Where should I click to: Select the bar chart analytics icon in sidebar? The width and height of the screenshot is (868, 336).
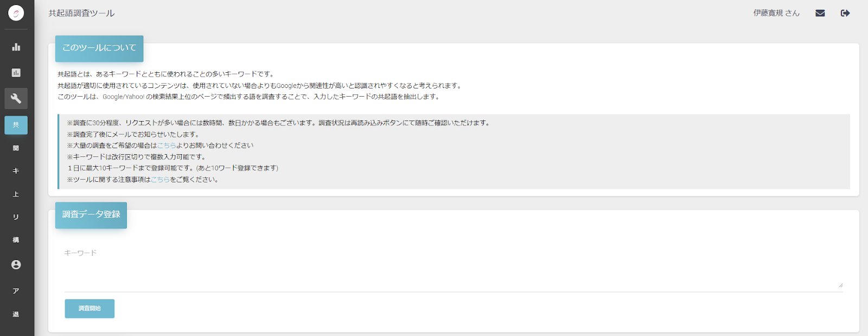click(16, 47)
